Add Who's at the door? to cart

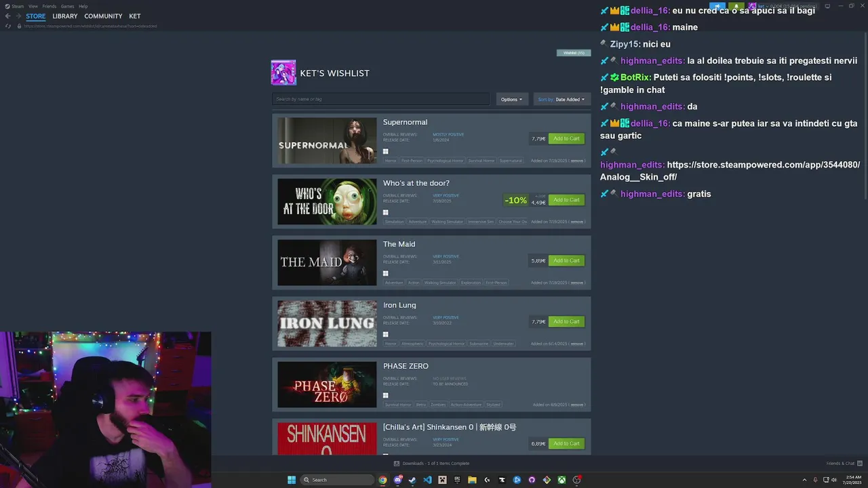coord(566,200)
